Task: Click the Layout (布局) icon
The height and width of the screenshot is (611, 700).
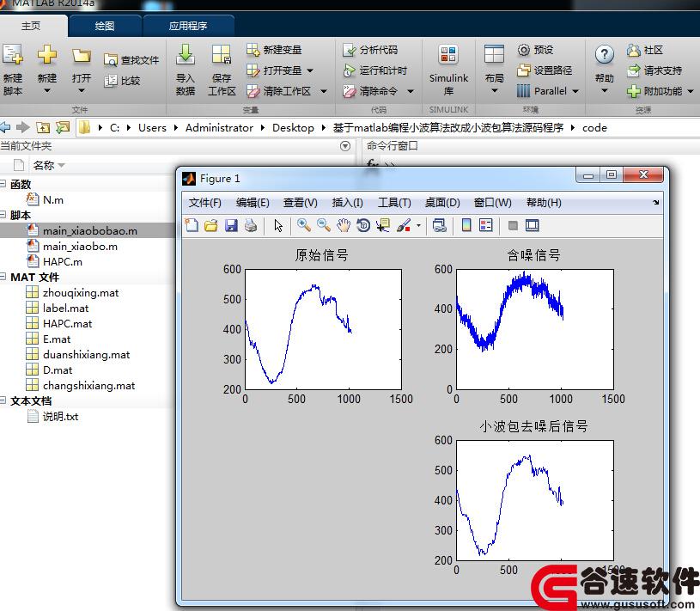Action: 494,54
